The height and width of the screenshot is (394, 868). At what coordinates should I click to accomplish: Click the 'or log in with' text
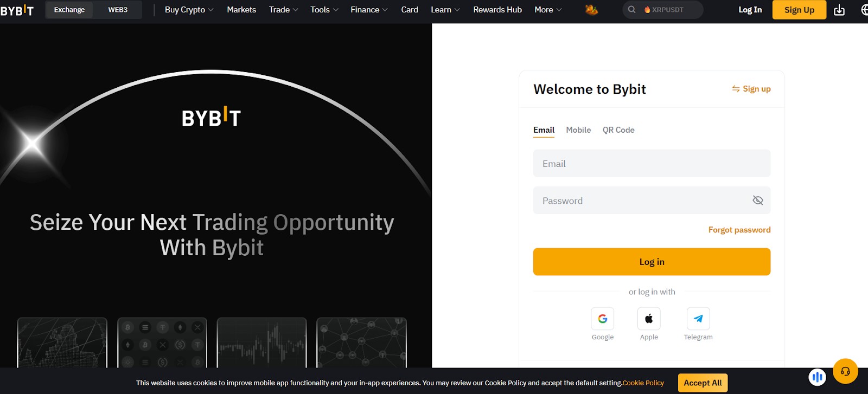pyautogui.click(x=652, y=292)
